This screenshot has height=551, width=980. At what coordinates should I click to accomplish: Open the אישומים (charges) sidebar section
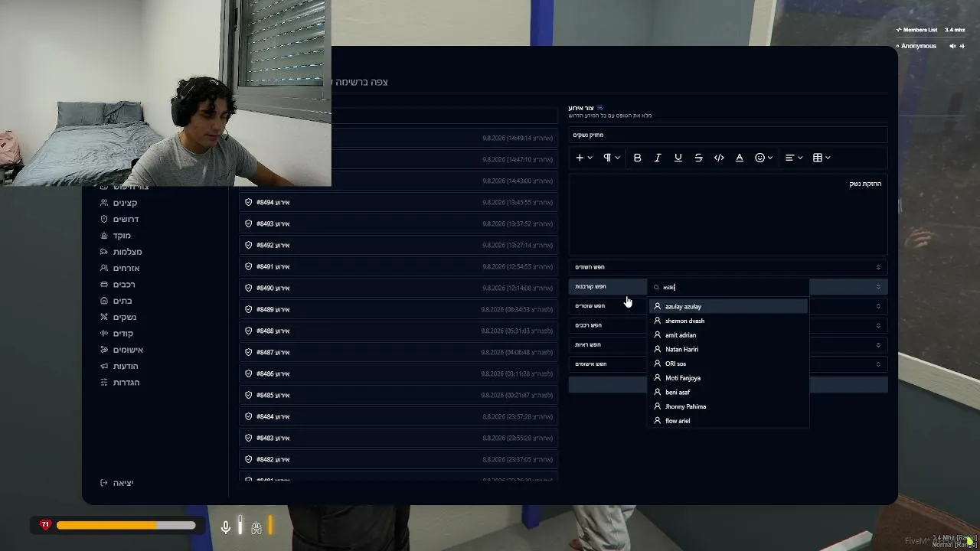pos(121,350)
